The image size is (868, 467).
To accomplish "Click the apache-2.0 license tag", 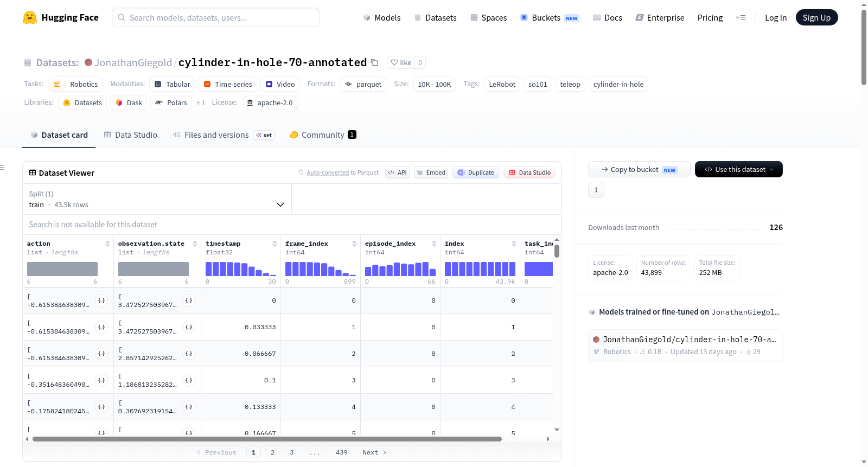I will [270, 103].
